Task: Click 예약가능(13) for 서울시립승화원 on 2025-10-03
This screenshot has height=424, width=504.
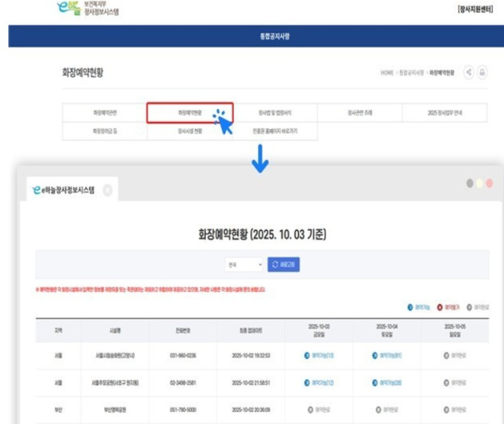Action: click(319, 355)
